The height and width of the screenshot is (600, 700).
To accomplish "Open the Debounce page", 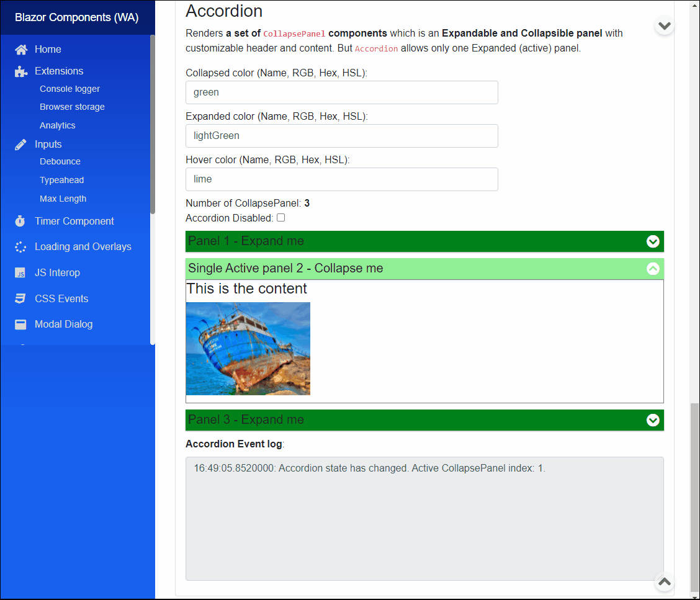I will point(60,161).
